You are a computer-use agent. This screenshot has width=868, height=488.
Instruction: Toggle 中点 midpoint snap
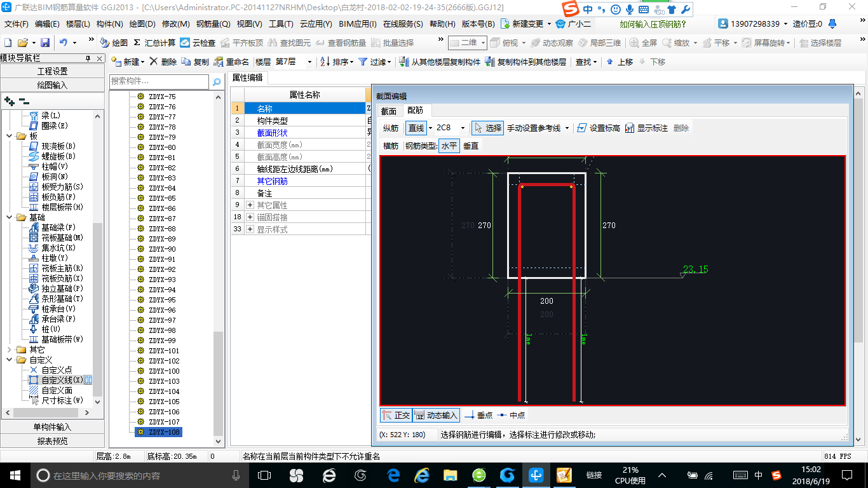tap(511, 415)
